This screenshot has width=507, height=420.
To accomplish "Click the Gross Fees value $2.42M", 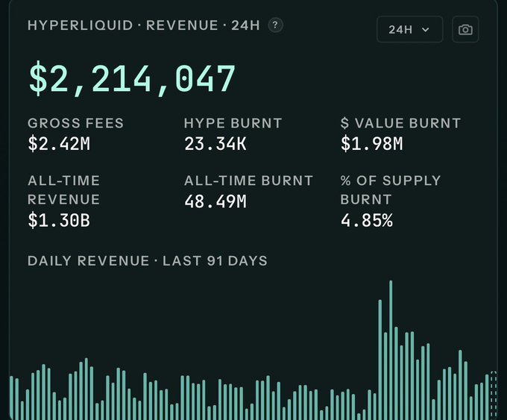I will tap(59, 144).
